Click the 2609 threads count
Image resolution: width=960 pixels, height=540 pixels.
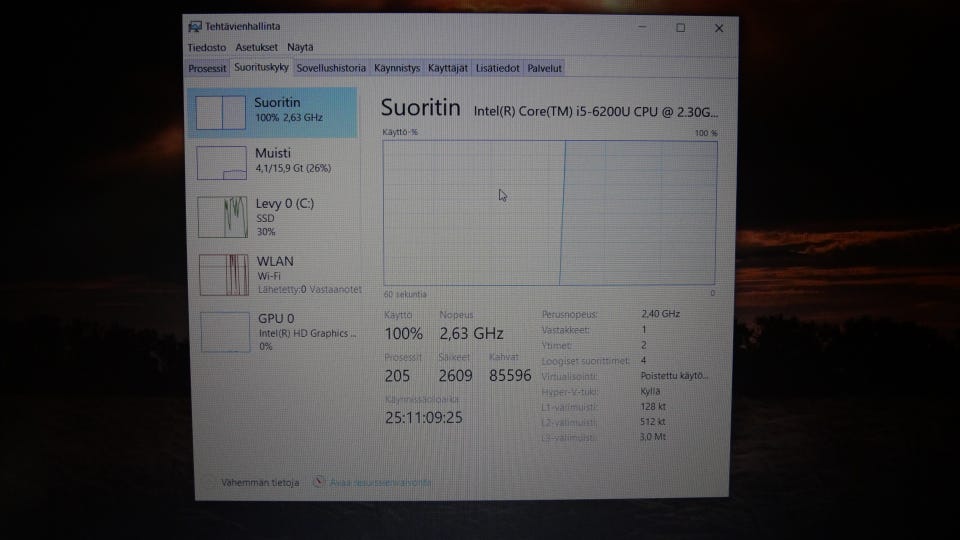click(x=456, y=376)
